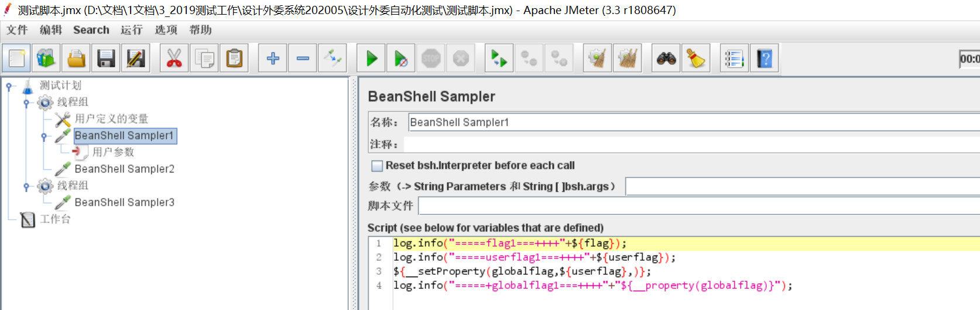This screenshot has height=310, width=980.
Task: Select BeanShell Sampler2 tree node
Action: (x=125, y=169)
